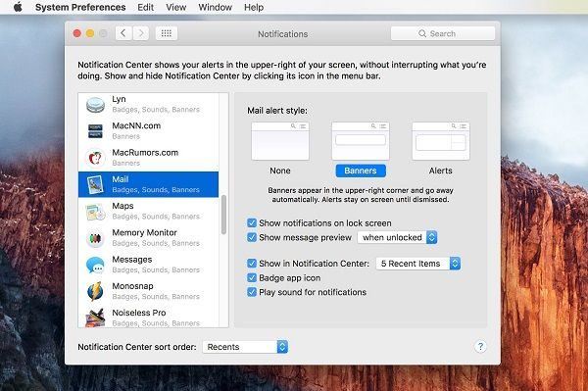Click the Alerts label button
The image size is (588, 391).
(x=441, y=171)
